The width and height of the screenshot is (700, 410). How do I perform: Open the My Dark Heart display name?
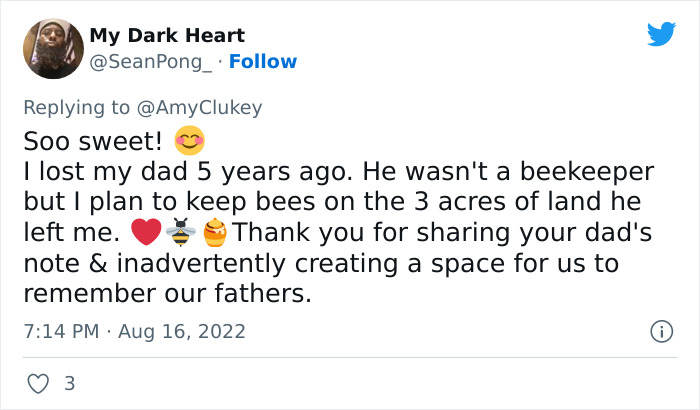point(167,36)
